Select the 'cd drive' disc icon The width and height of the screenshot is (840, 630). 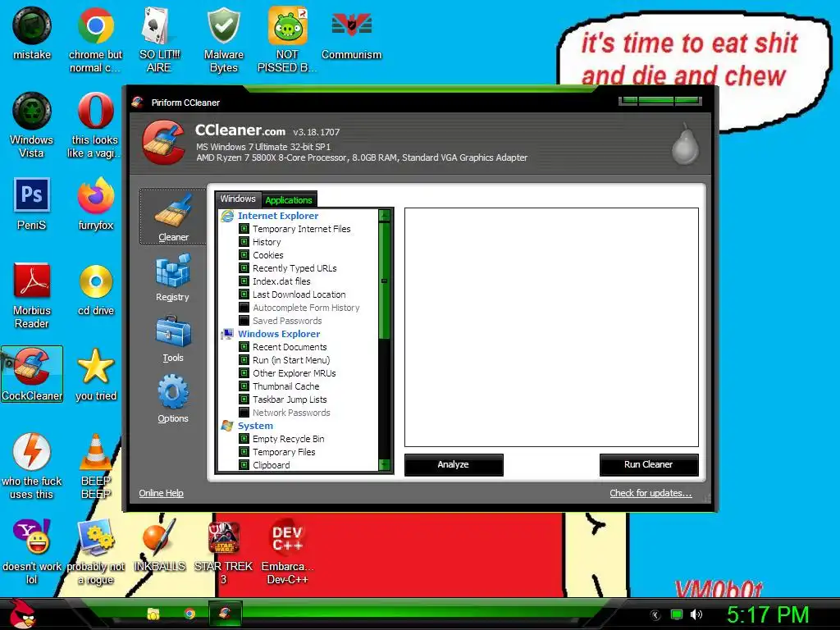[x=96, y=281]
